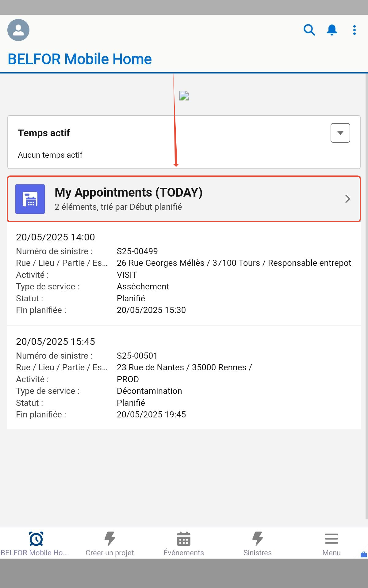Click claim number S25-00501
The image size is (368, 588).
(137, 356)
